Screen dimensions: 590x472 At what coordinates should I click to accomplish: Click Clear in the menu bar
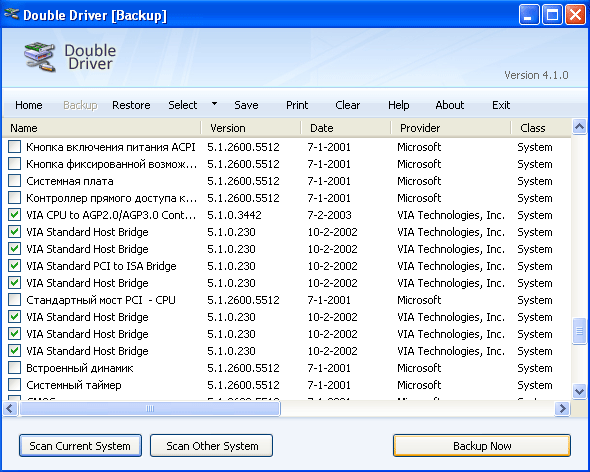coord(347,105)
